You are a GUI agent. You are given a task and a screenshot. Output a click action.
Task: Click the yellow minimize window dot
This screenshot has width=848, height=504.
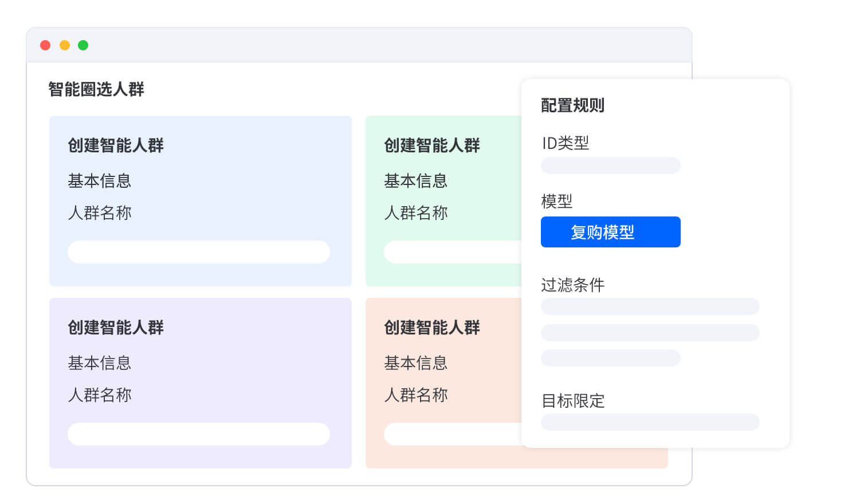65,45
